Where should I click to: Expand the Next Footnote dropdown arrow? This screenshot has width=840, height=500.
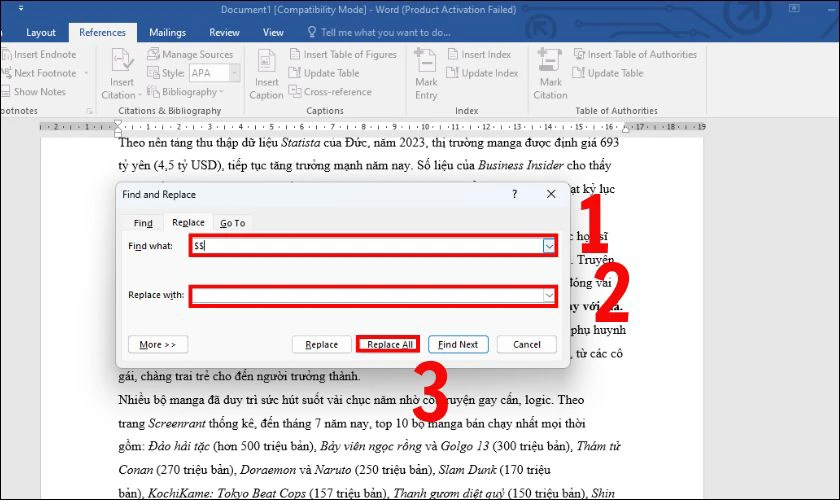pos(86,73)
